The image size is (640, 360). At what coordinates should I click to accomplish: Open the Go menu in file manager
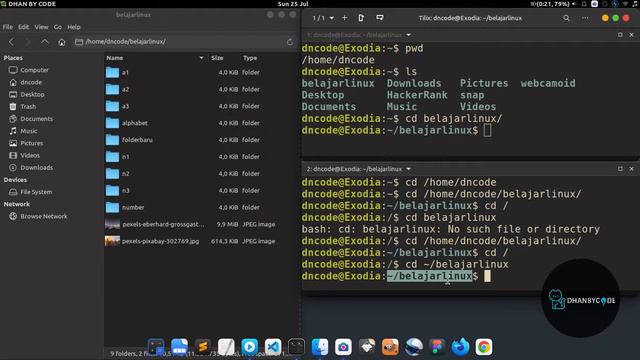pyautogui.click(x=58, y=27)
